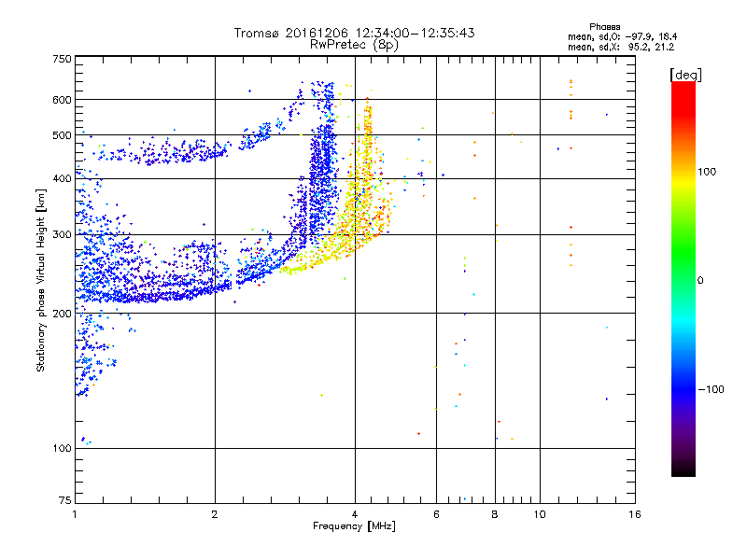The width and height of the screenshot is (747, 560).
Task: Click the y-axis tick label '400'
Action: (x=62, y=178)
